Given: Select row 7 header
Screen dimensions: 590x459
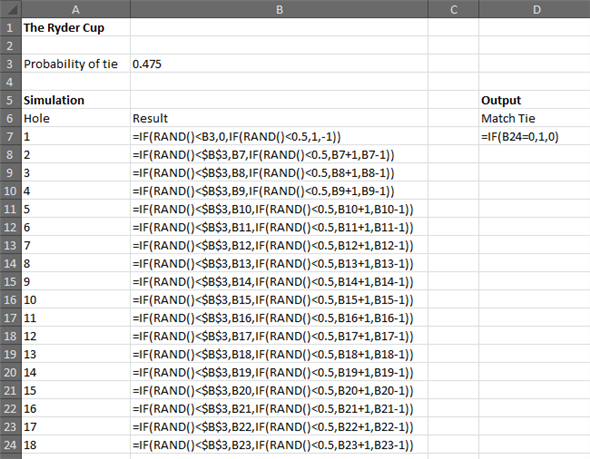Looking at the screenshot, I should point(11,137).
